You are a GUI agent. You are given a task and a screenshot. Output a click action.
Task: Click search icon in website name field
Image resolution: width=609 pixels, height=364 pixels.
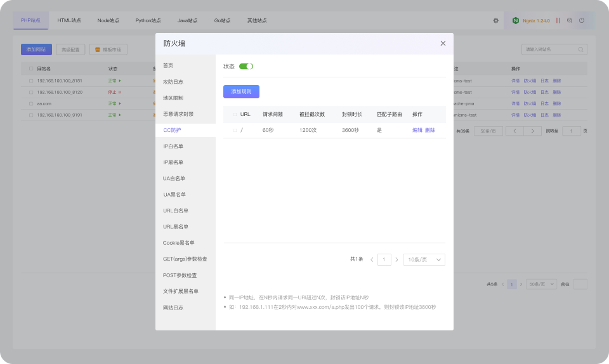click(580, 49)
